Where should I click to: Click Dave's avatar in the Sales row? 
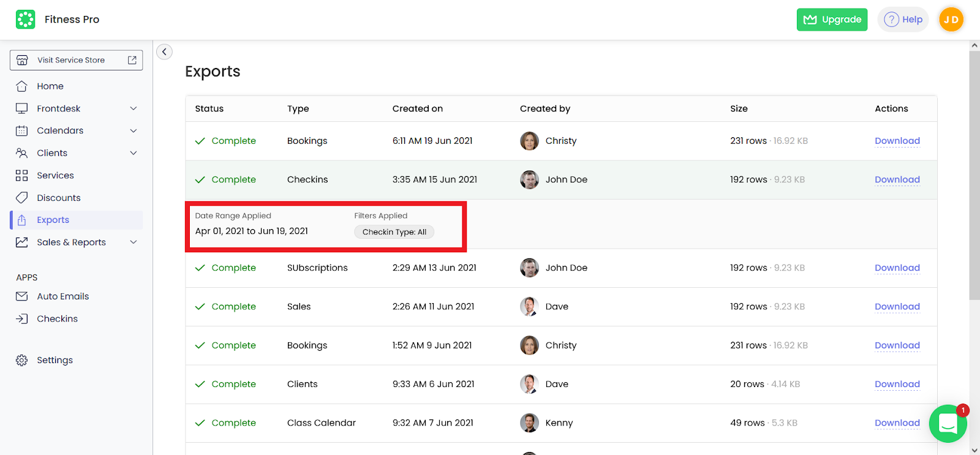pos(529,306)
